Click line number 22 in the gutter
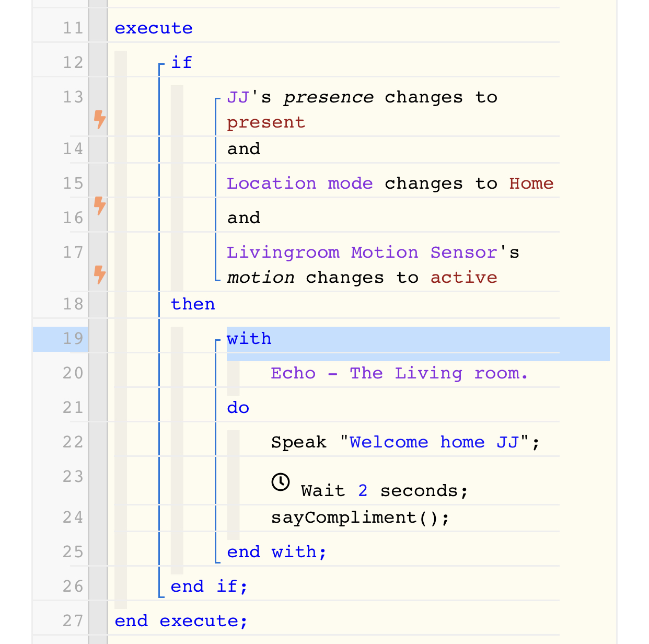 point(73,442)
